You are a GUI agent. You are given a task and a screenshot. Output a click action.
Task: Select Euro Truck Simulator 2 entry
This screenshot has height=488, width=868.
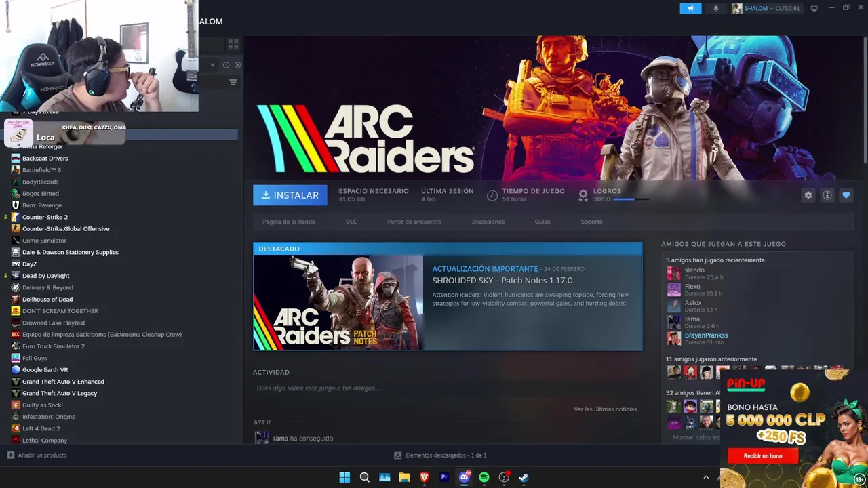click(x=54, y=346)
